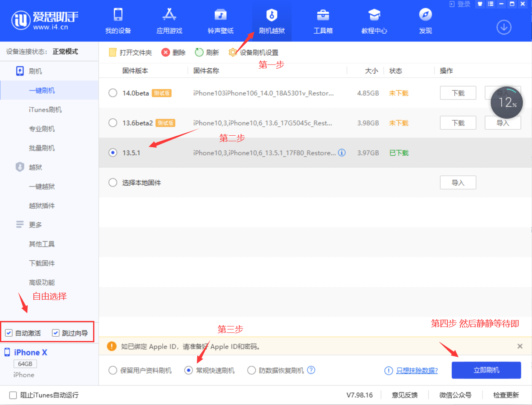Open the 工具箱 toolbox section

pos(323,21)
